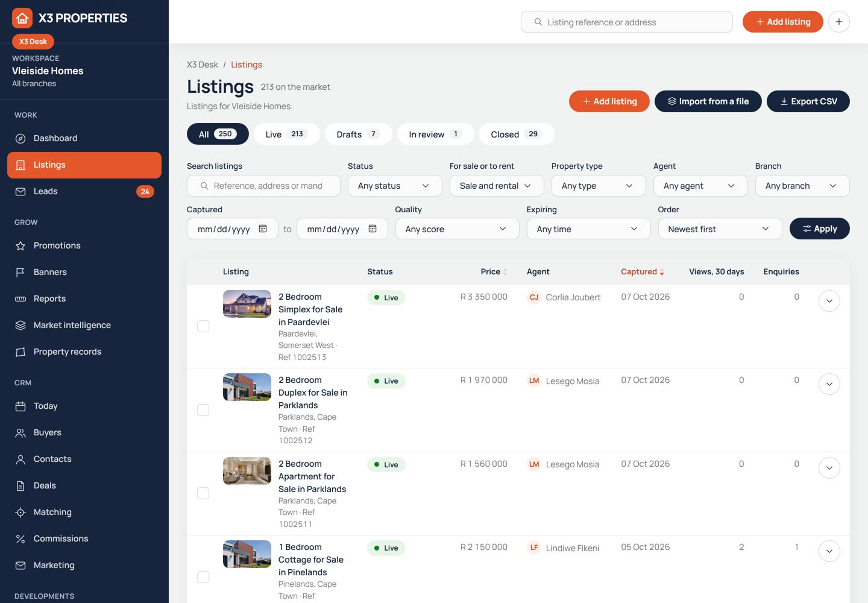Click calendar icon in Captured end date
The width and height of the screenshot is (868, 603).
click(x=373, y=229)
